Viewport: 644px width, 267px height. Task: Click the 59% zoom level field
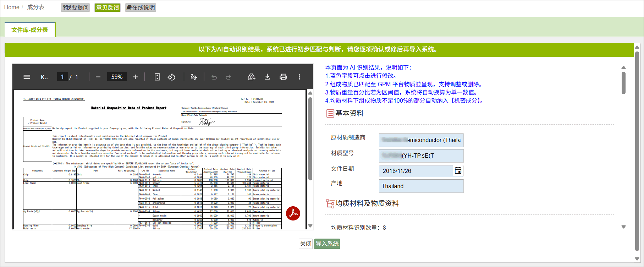(117, 77)
